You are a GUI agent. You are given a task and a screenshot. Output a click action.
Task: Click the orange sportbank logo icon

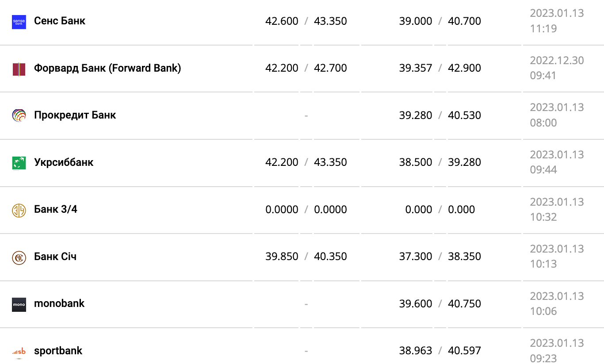[19, 351]
